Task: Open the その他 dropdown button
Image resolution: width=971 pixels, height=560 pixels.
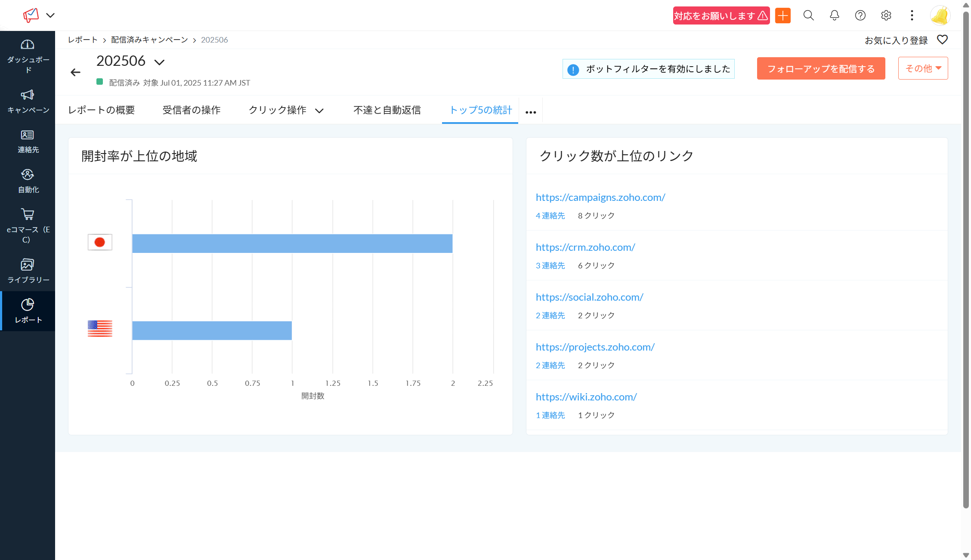Action: click(x=923, y=68)
